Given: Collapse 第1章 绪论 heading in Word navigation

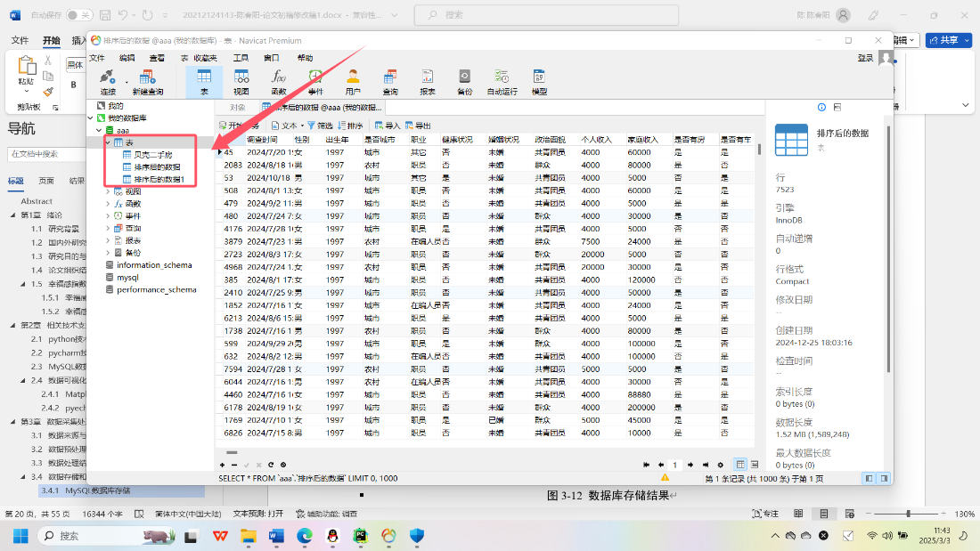Looking at the screenshot, I should (x=13, y=215).
